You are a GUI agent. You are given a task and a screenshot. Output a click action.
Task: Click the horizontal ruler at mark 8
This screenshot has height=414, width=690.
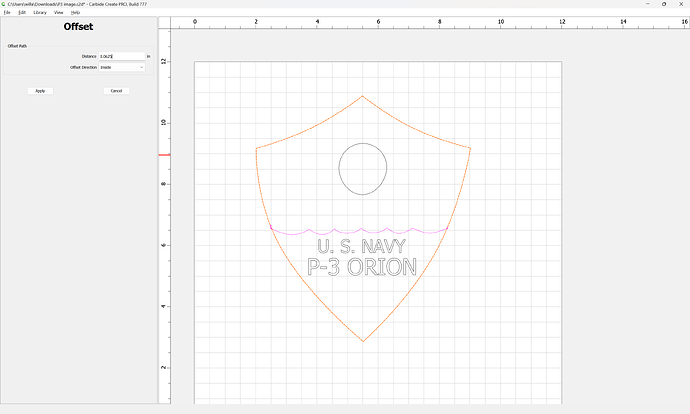point(440,22)
